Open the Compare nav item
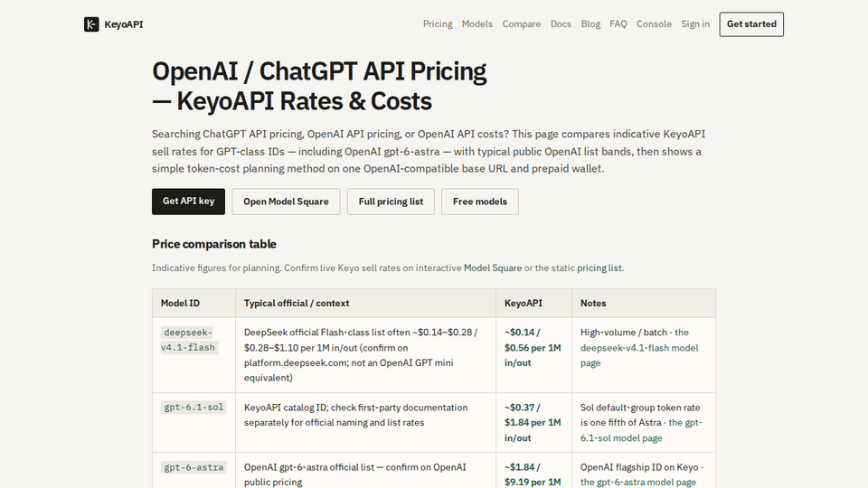The width and height of the screenshot is (868, 488). tap(521, 23)
